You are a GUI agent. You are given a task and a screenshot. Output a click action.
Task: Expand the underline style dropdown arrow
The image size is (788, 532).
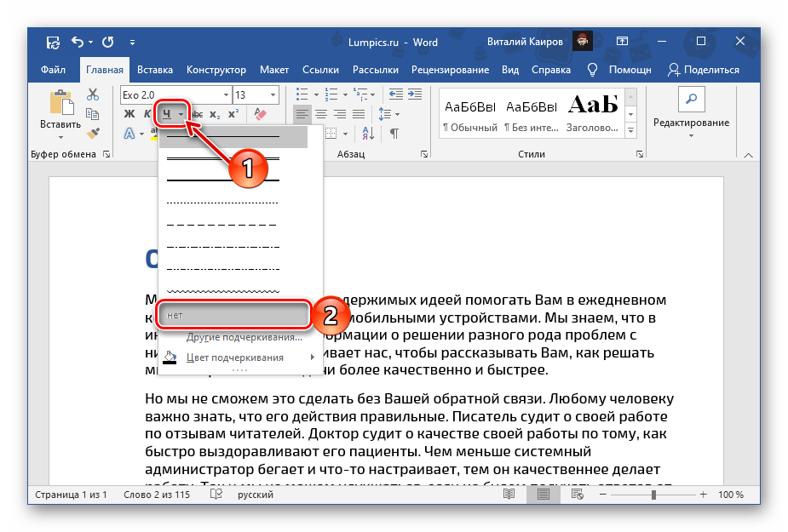pyautogui.click(x=181, y=115)
